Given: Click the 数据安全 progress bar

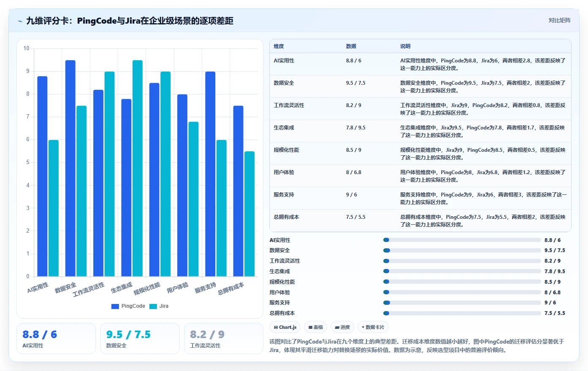Looking at the screenshot, I should 462,250.
